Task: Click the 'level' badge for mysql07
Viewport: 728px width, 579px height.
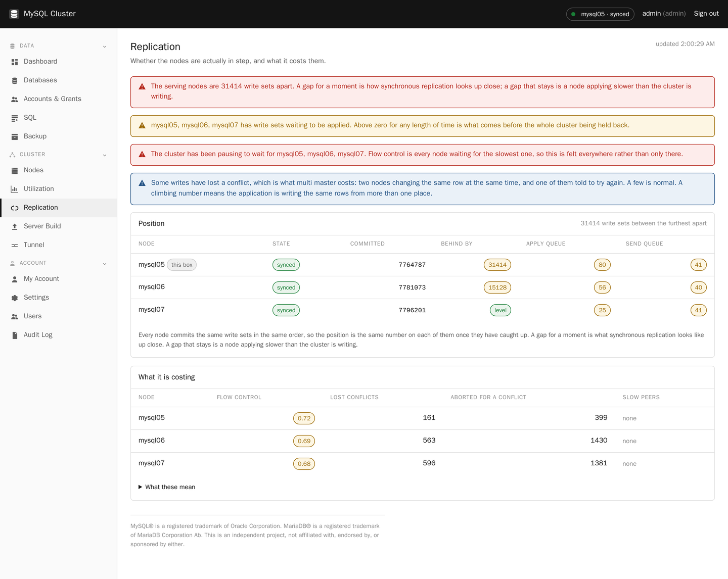Action: (500, 310)
